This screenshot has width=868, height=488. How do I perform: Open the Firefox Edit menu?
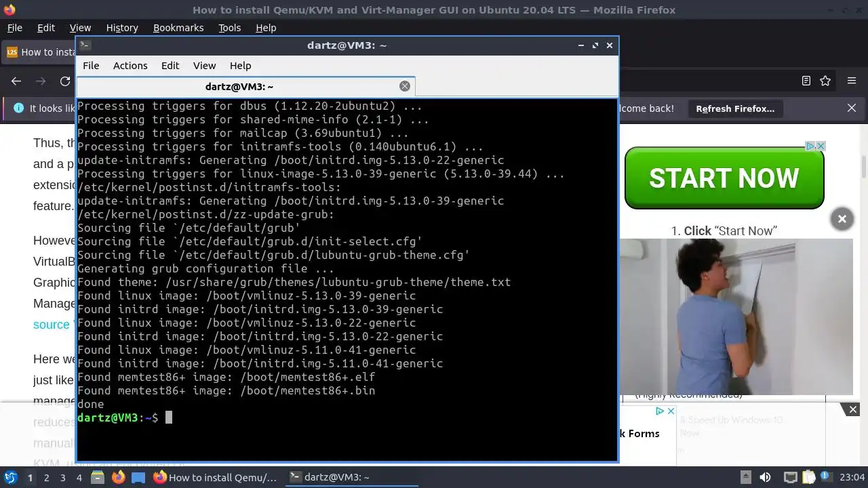(46, 28)
